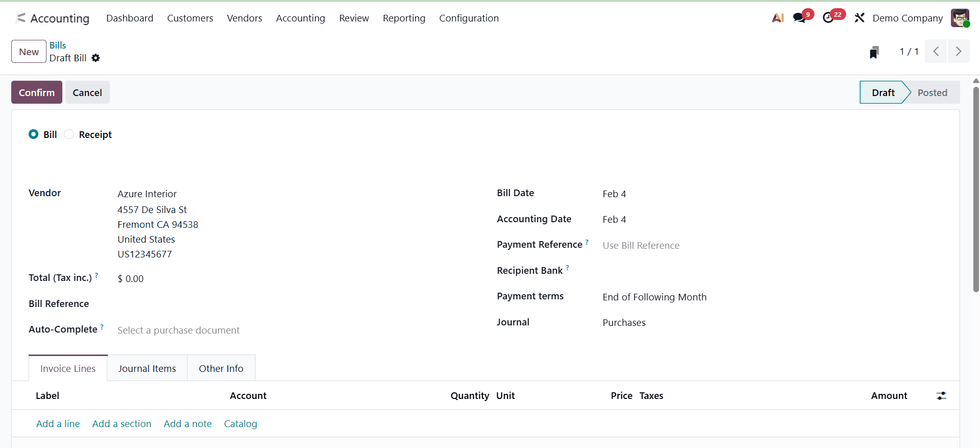Screen dimensions: 980x448
Task: Open the messages chat icon
Action: [x=800, y=18]
